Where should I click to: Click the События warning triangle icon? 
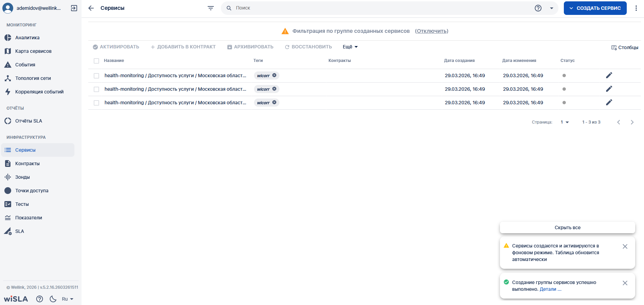point(8,65)
